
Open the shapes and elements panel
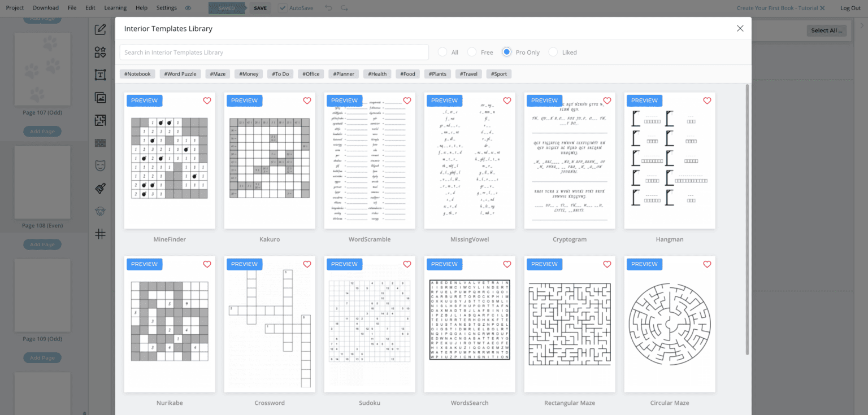click(101, 53)
